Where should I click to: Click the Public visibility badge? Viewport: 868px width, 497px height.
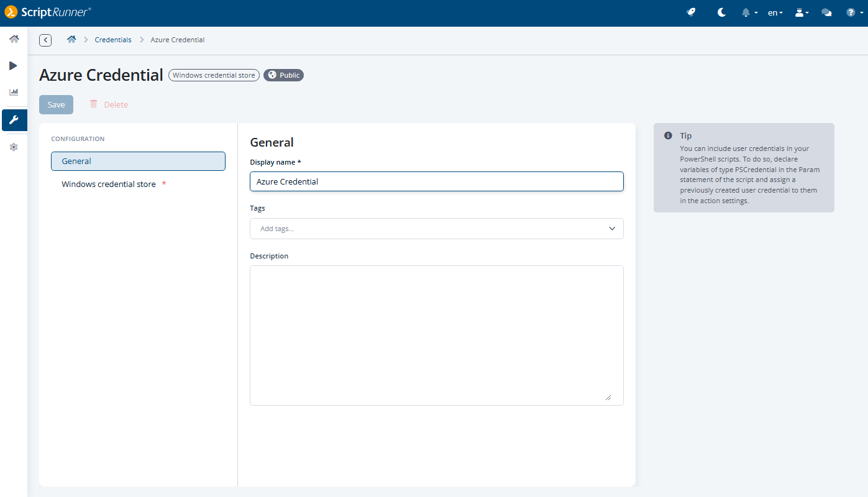point(283,75)
